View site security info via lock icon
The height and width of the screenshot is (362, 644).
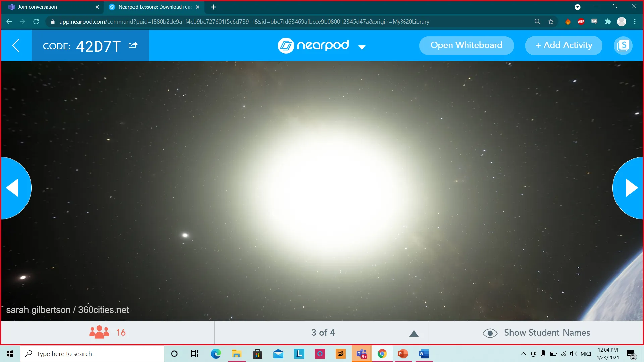53,22
